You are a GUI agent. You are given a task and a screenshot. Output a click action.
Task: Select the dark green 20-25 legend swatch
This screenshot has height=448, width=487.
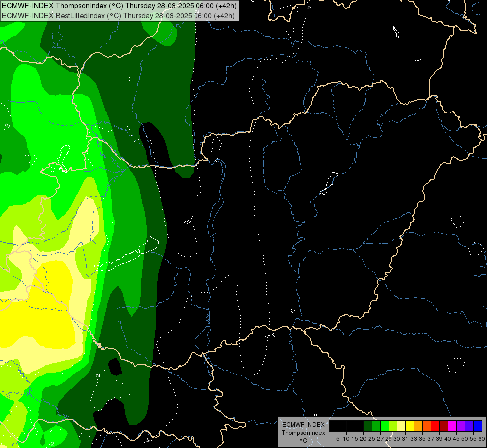point(368,426)
